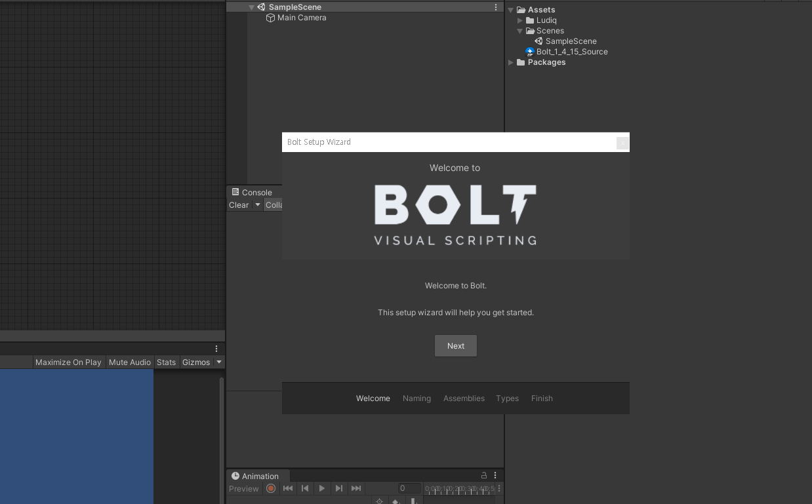Click the 'Welcome to Bolt.' text
The width and height of the screenshot is (812, 504).
coord(456,286)
